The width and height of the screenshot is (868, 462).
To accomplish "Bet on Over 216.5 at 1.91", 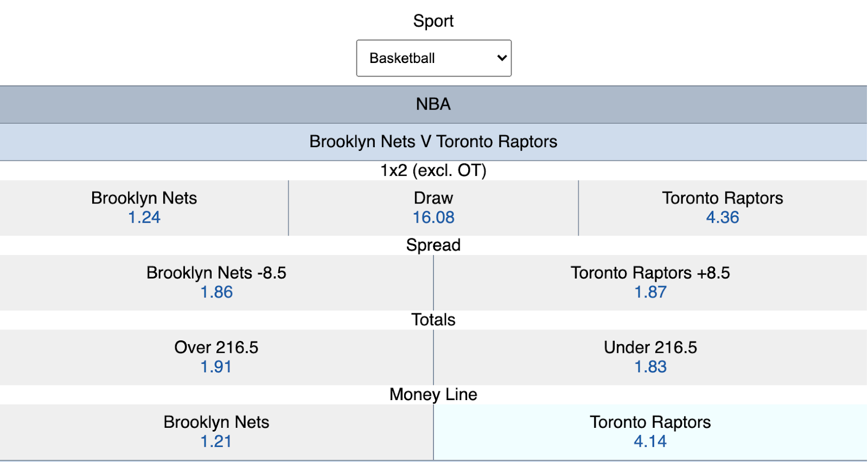I will tap(216, 357).
